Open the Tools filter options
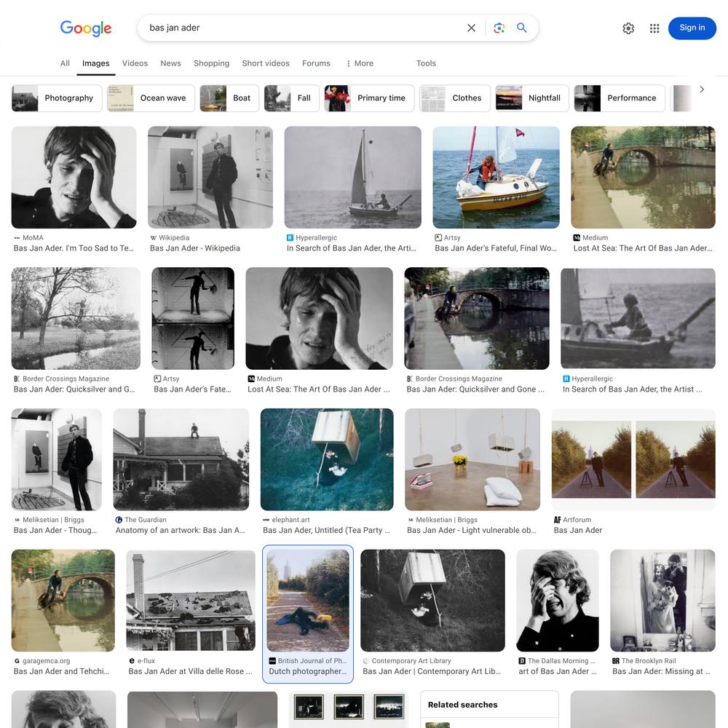The height and width of the screenshot is (728, 728). [426, 63]
